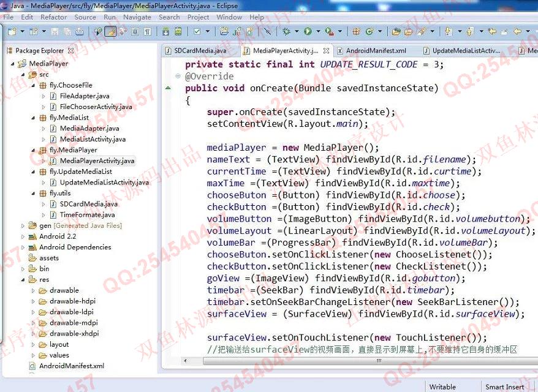Viewport: 538px width, 392px height.
Task: Select AndroidManifest.xml in Package Explorer
Action: (x=71, y=366)
